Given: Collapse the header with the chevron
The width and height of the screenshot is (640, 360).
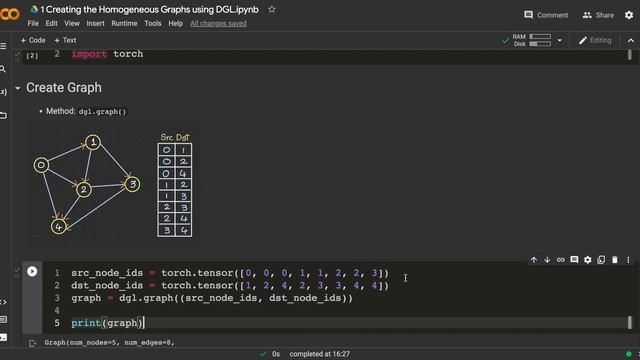Looking at the screenshot, I should click(631, 40).
